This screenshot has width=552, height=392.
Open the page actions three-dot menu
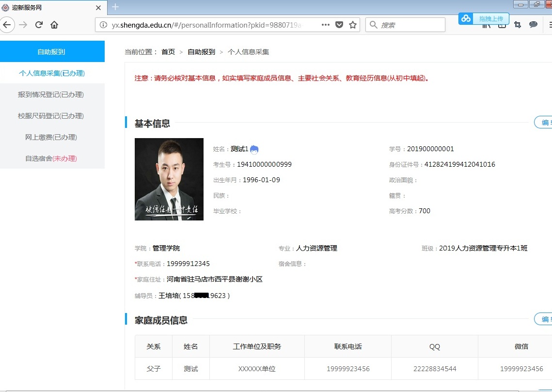click(x=325, y=25)
